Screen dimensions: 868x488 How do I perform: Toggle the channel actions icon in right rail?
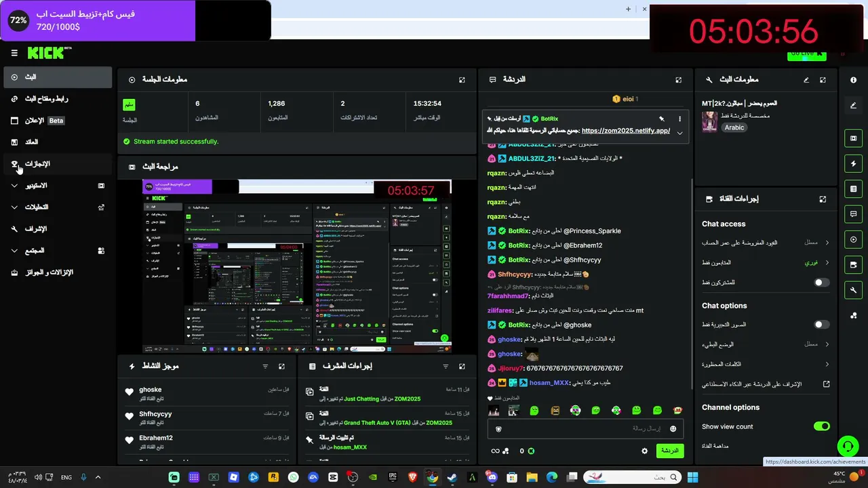(853, 265)
